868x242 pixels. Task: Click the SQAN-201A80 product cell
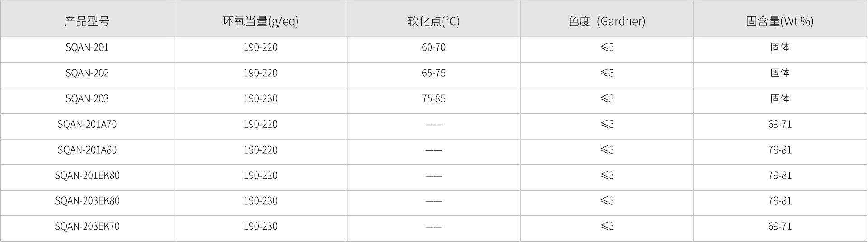87,150
